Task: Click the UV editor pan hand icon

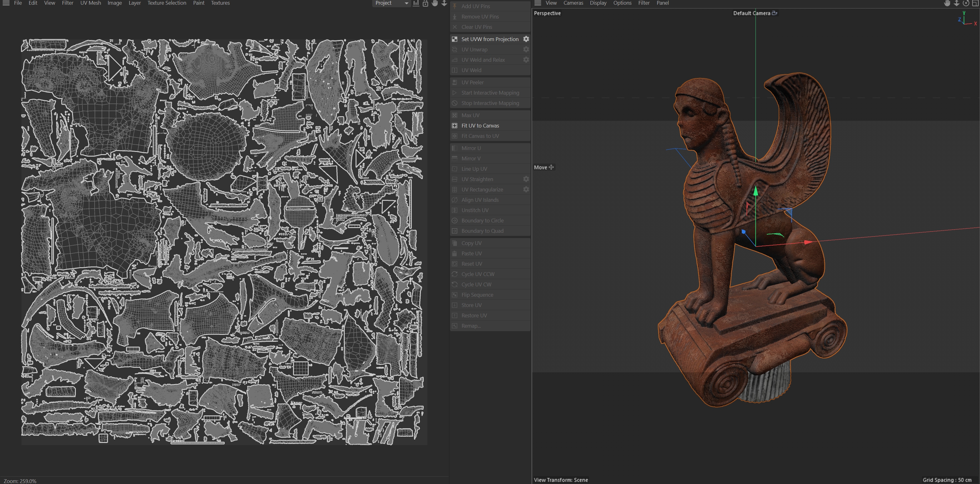Action: click(x=435, y=3)
